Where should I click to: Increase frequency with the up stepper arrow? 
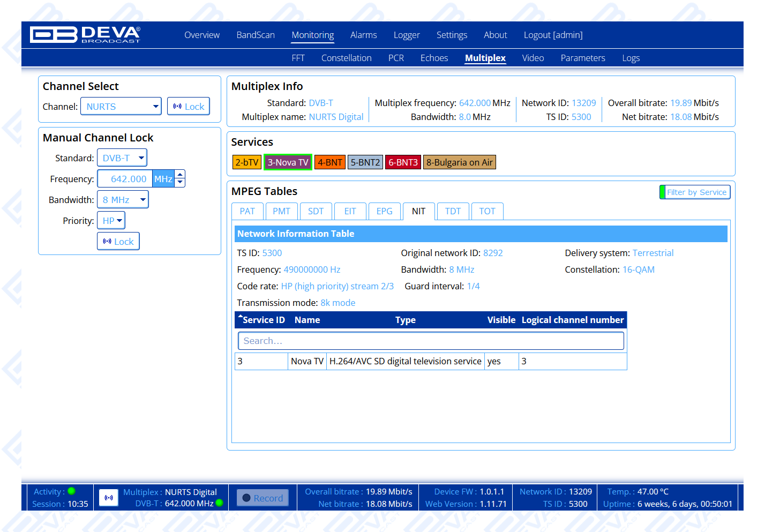[181, 174]
